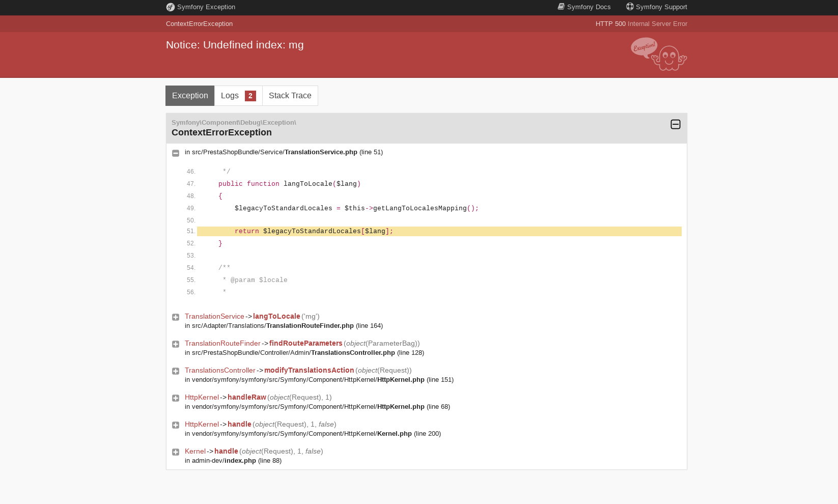838x504 pixels.
Task: Click the bold ContextErrorException panel title
Action: (x=221, y=132)
